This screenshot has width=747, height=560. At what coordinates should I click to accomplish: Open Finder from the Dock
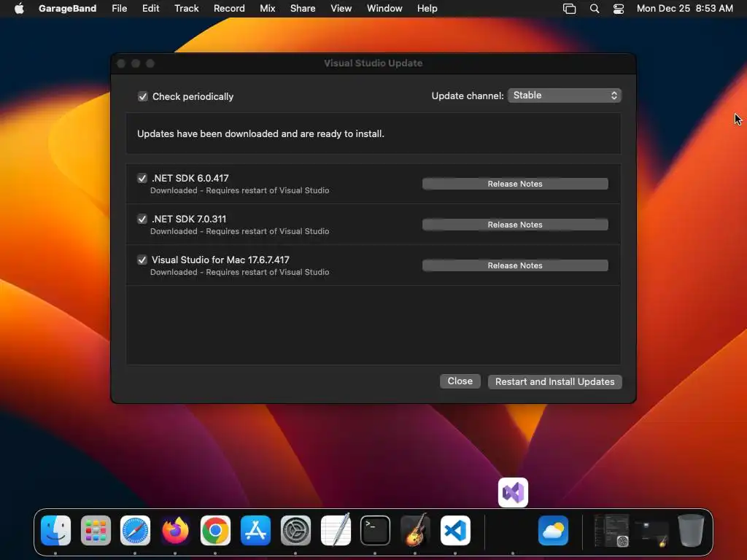[55, 530]
